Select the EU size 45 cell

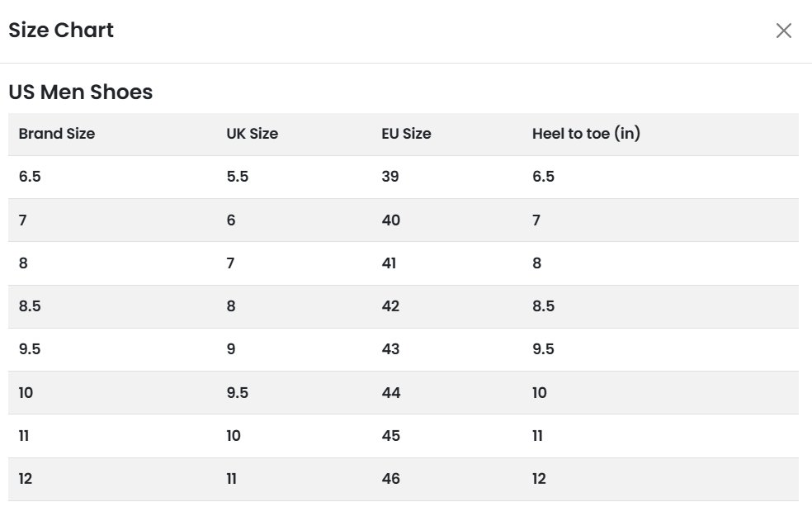coord(391,436)
